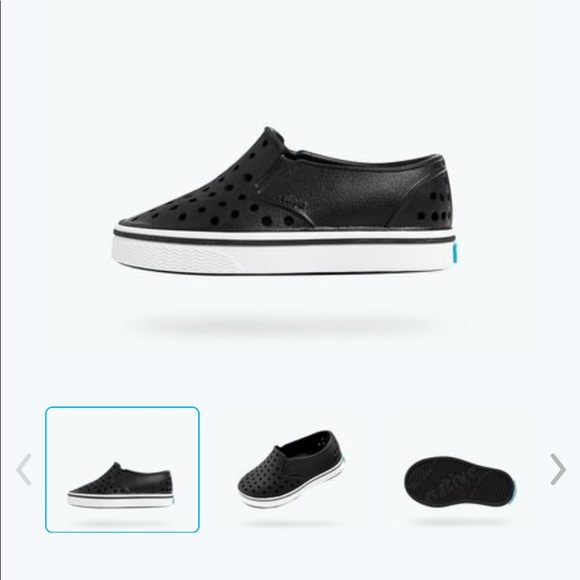This screenshot has height=580, width=580.
Task: Advance the carousel with the right chevron
Action: pos(558,469)
